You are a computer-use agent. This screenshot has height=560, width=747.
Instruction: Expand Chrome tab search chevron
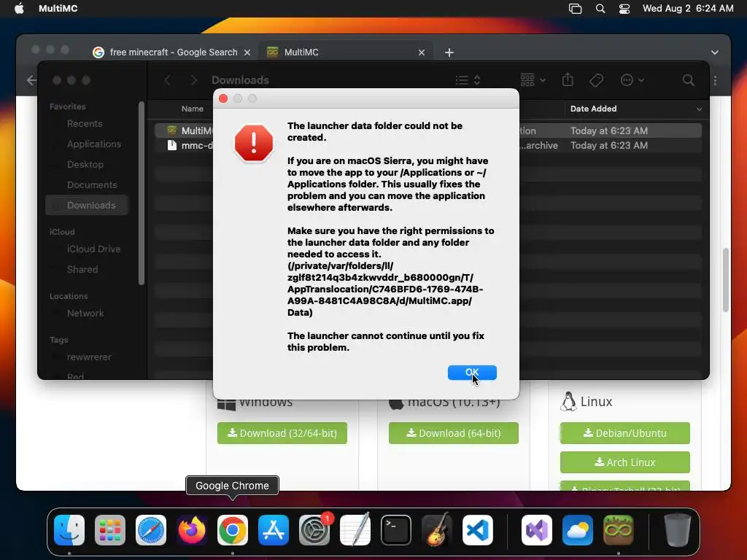(x=715, y=52)
